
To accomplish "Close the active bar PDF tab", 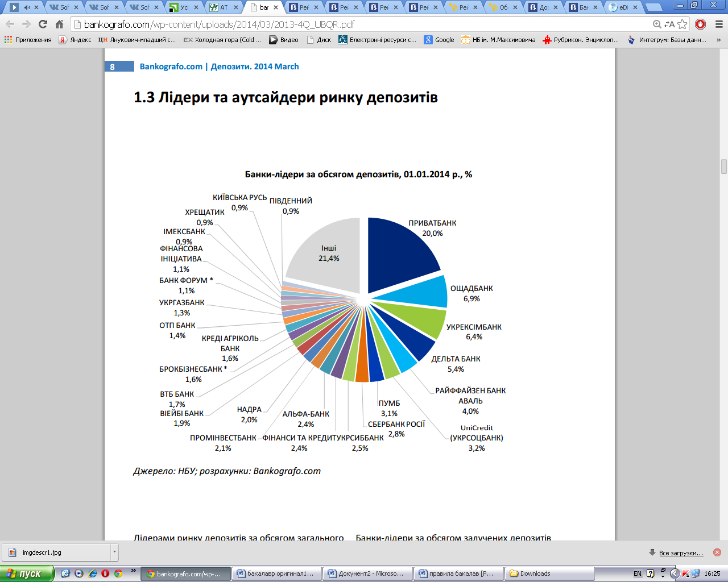I will click(276, 7).
